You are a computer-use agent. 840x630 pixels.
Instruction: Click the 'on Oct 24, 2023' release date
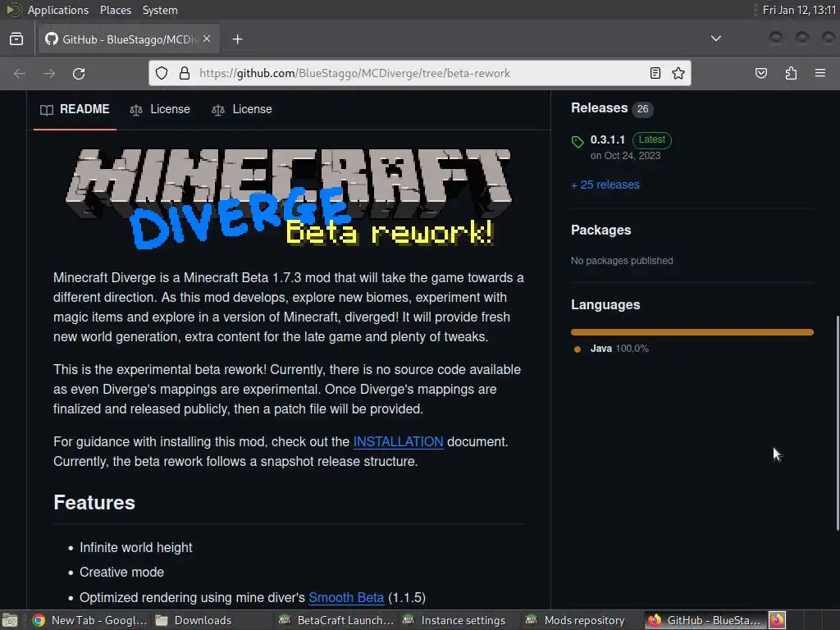tap(625, 156)
